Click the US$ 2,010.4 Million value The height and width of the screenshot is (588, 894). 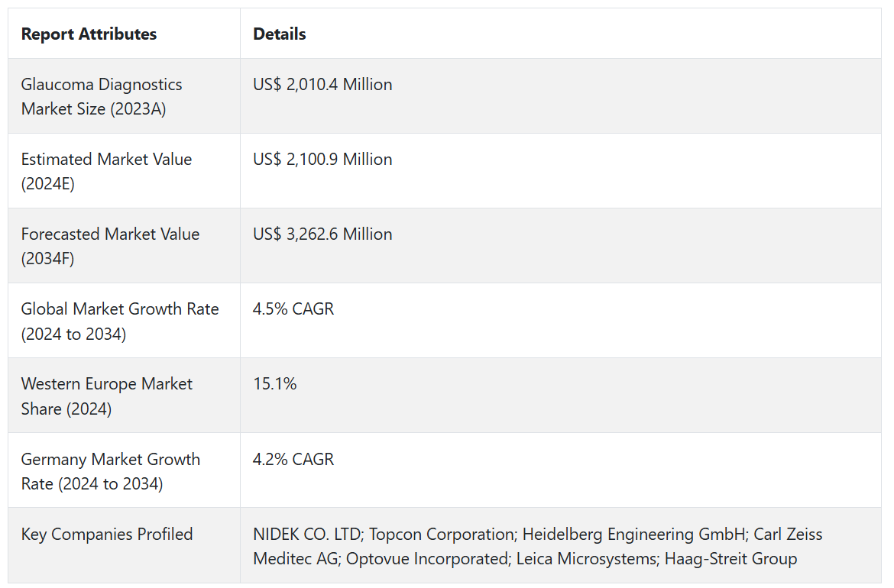pos(322,84)
